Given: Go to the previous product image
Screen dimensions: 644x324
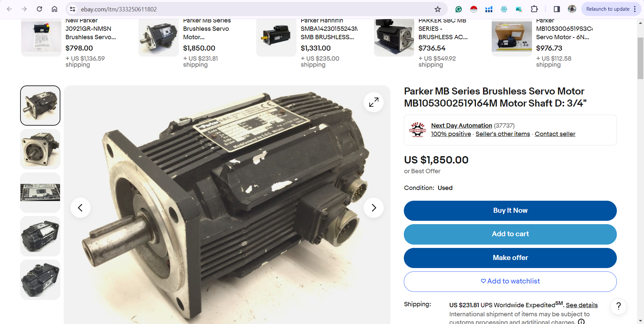Looking at the screenshot, I should tap(80, 208).
